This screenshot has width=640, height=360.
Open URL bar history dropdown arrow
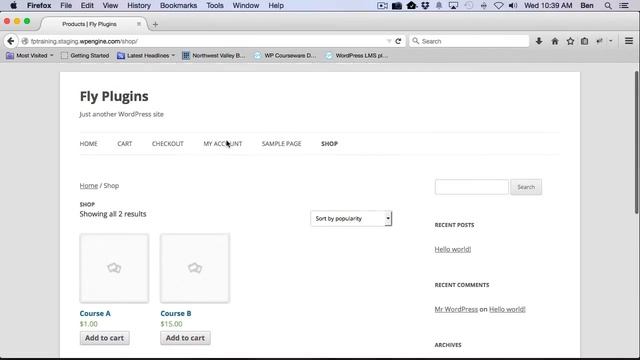point(389,41)
